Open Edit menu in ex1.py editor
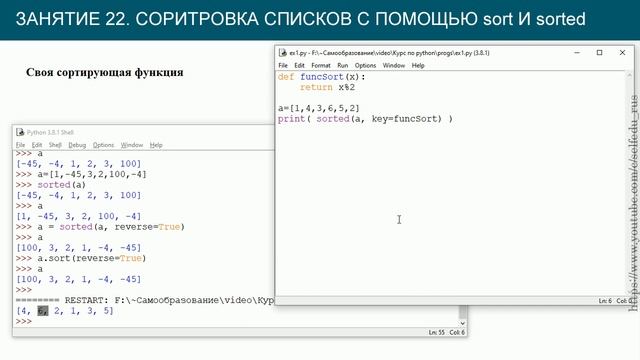 299,65
